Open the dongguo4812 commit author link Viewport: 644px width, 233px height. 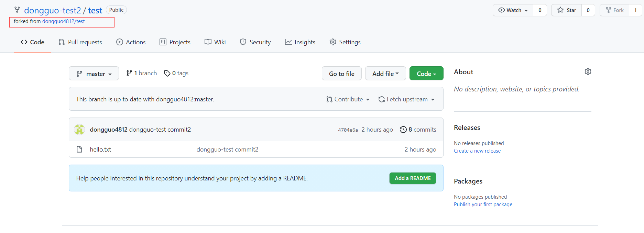coord(109,130)
